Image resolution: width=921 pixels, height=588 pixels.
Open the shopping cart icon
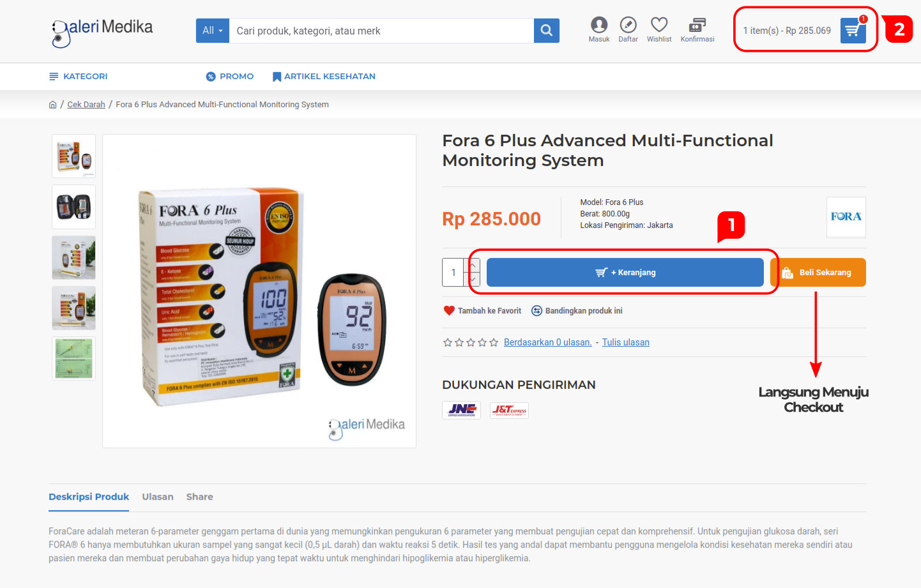(x=853, y=31)
